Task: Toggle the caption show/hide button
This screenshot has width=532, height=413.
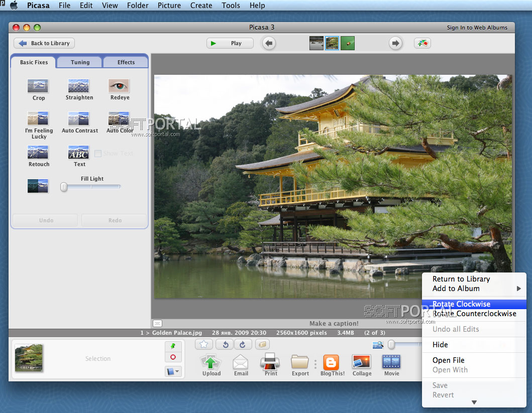Action: point(157,324)
